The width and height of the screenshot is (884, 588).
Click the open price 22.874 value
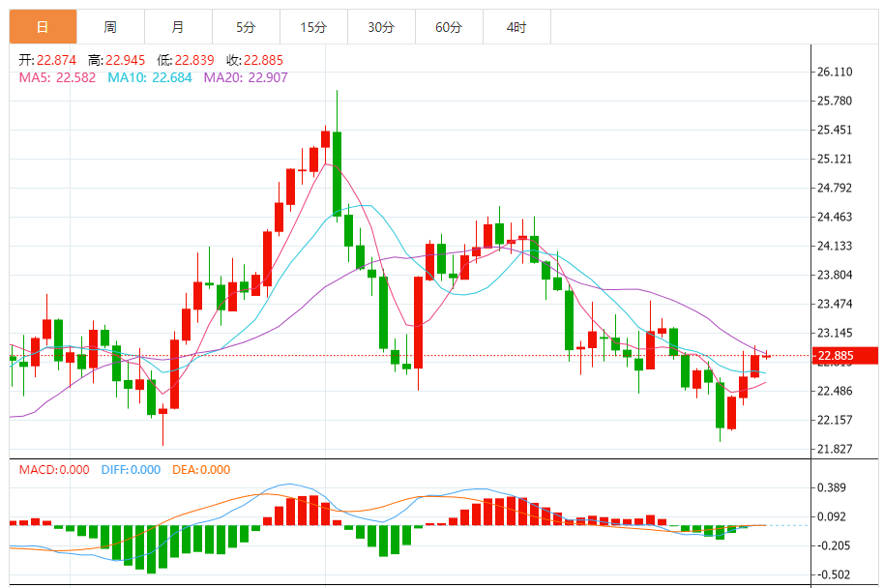(x=56, y=60)
